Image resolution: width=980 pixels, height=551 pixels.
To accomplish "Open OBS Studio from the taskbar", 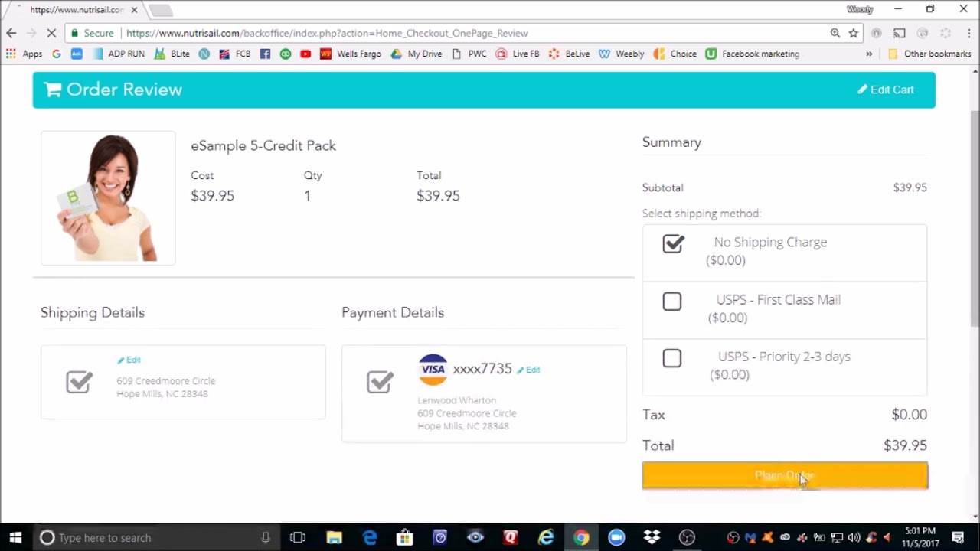I will [x=687, y=537].
